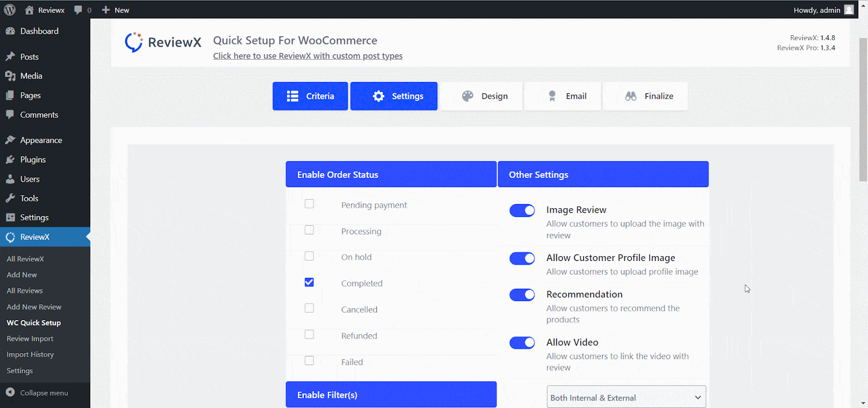The width and height of the screenshot is (868, 408).
Task: Click the binoculars icon on Finalize tab
Action: click(631, 96)
